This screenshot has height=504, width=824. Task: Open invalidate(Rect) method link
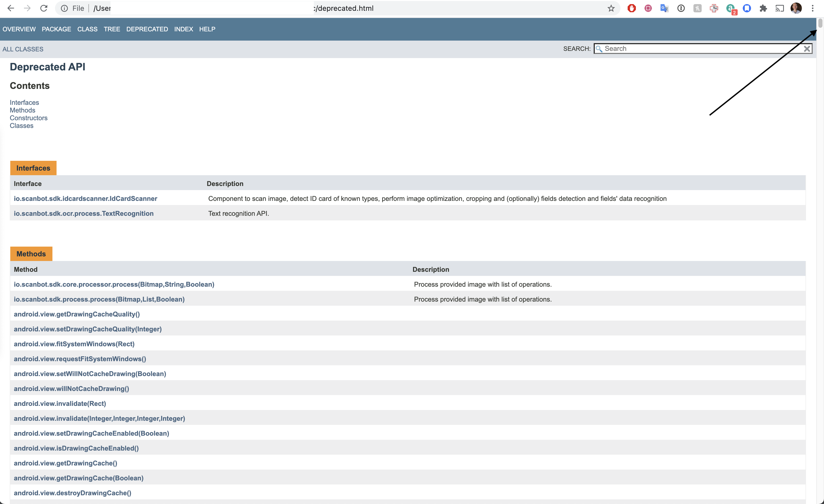(x=60, y=404)
